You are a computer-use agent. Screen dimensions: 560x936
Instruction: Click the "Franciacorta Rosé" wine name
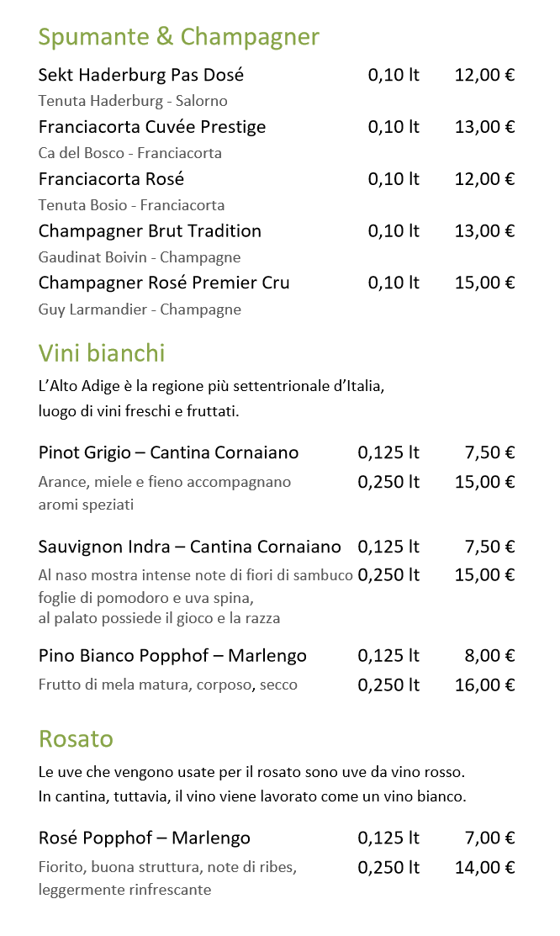(111, 179)
